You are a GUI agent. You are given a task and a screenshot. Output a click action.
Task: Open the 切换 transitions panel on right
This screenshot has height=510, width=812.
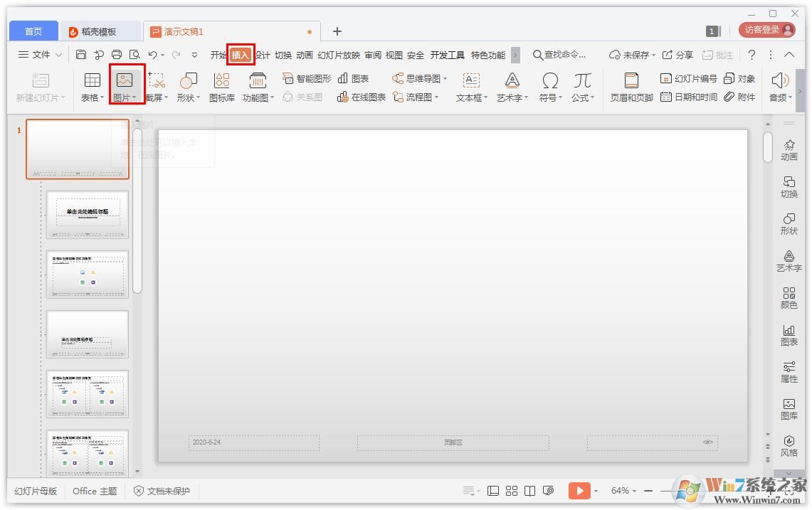coord(789,186)
